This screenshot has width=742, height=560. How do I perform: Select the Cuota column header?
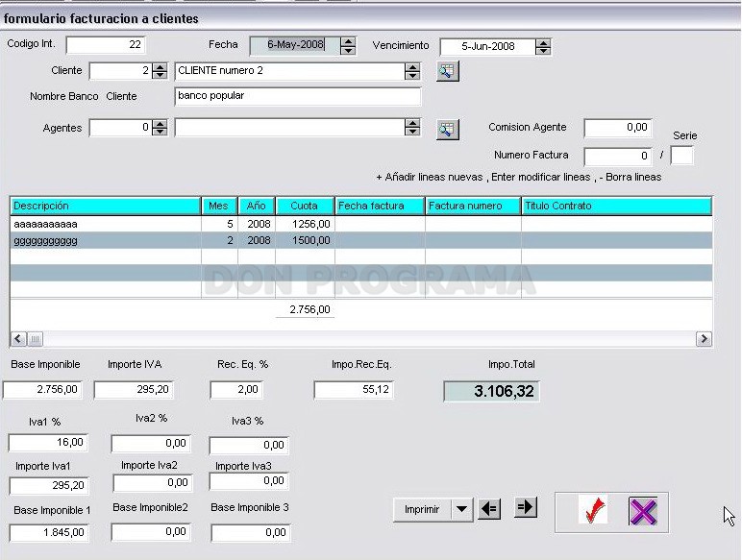pyautogui.click(x=305, y=206)
